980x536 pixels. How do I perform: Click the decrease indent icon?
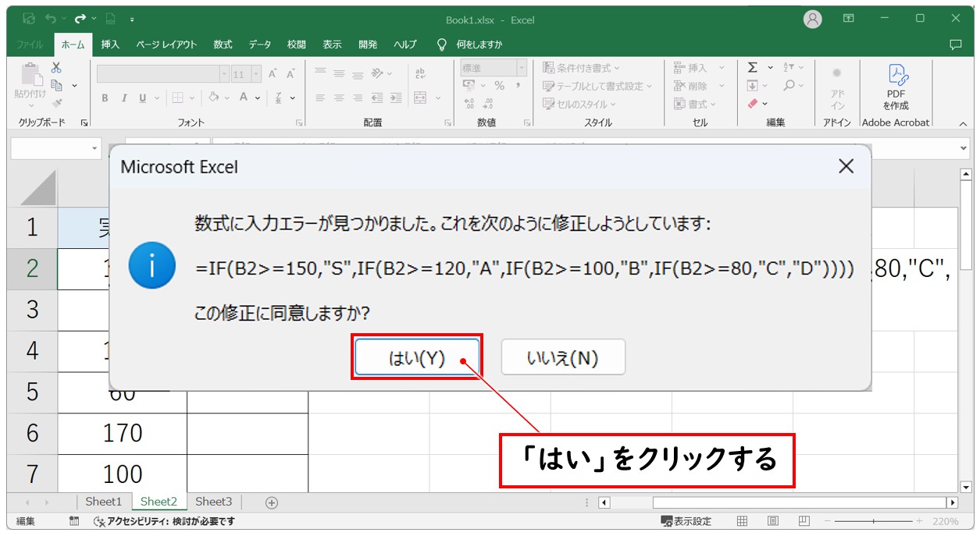pos(377,98)
